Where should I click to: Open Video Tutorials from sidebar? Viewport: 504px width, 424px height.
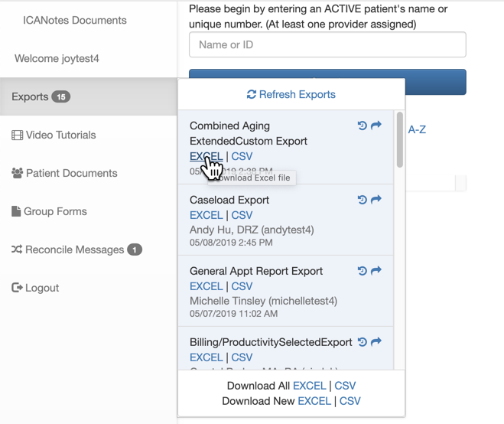point(60,135)
